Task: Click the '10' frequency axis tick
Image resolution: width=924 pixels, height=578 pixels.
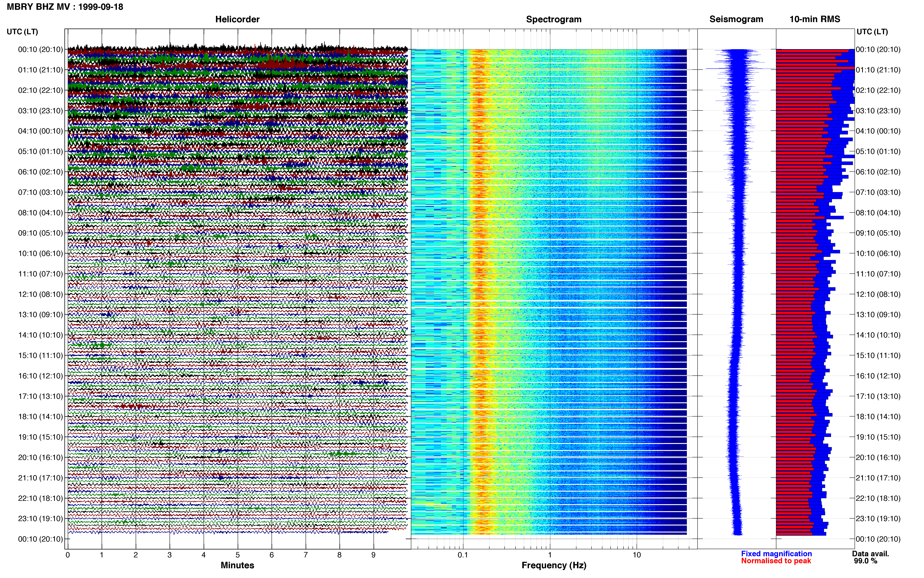Action: pos(637,555)
